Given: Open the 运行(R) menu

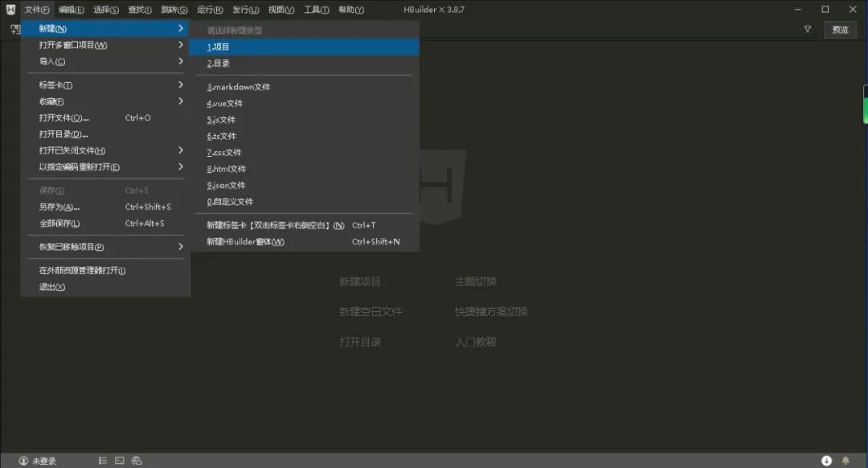Looking at the screenshot, I should pyautogui.click(x=210, y=10).
